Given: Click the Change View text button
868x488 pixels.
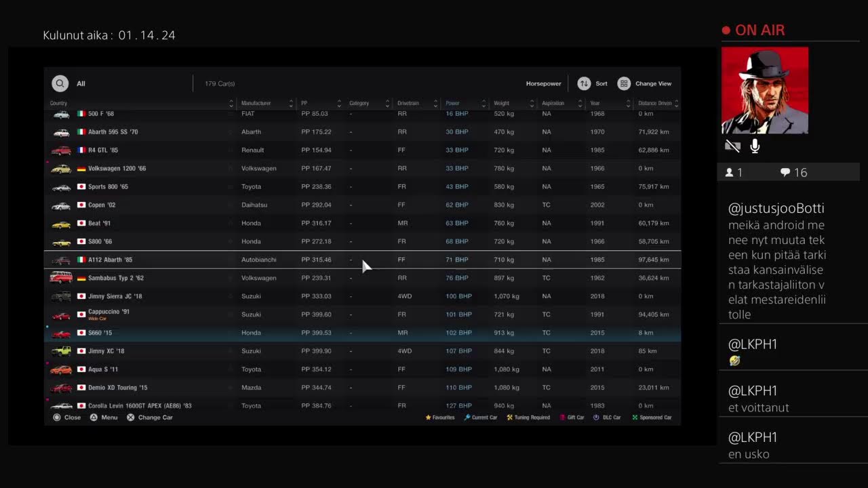Looking at the screenshot, I should [x=654, y=84].
